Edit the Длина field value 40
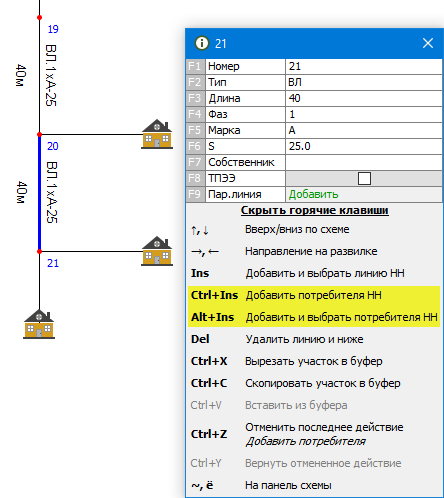The width and height of the screenshot is (444, 498). coord(364,98)
